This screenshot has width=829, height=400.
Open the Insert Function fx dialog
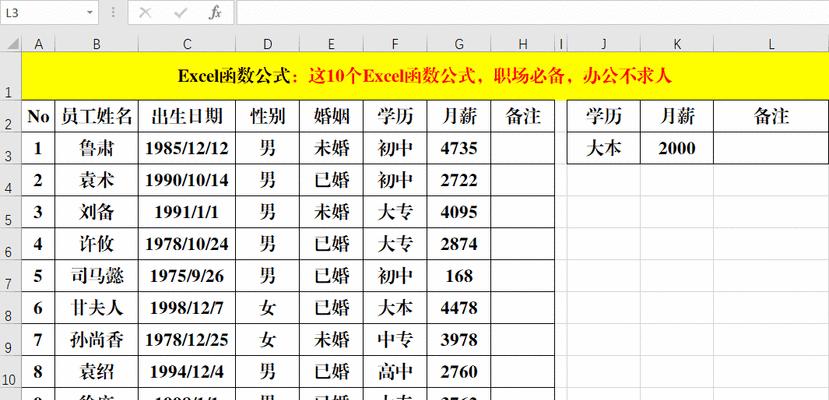pyautogui.click(x=215, y=13)
